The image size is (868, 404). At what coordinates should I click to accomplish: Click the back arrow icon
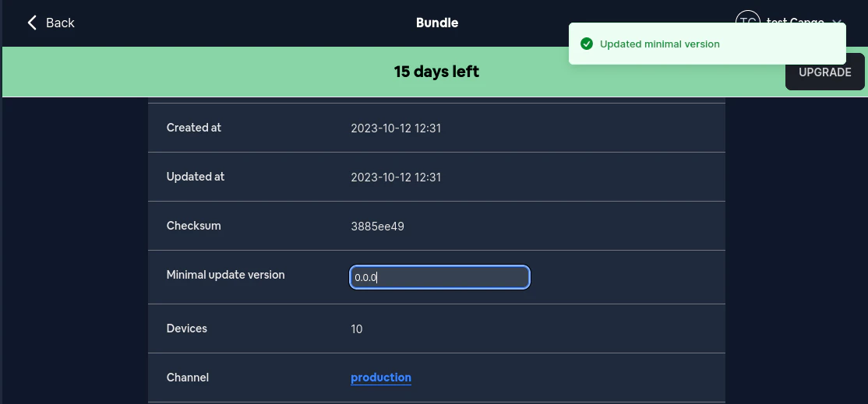32,23
